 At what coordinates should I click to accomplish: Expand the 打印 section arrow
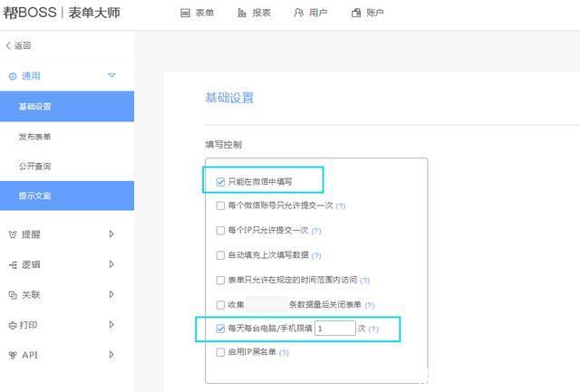111,325
